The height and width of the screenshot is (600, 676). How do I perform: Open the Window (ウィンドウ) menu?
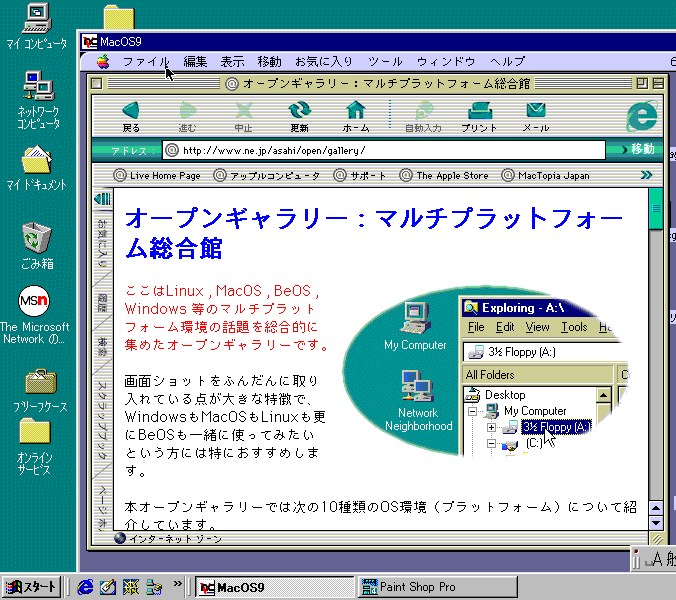[x=446, y=62]
